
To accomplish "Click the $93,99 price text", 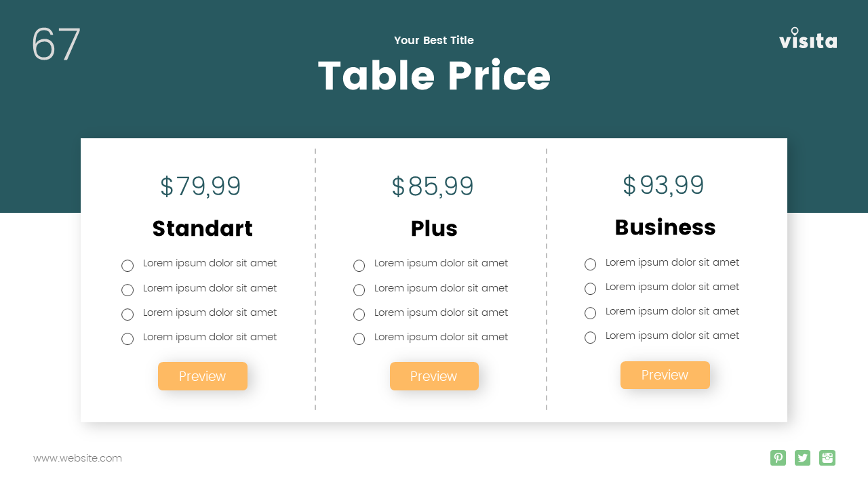I will coord(663,185).
